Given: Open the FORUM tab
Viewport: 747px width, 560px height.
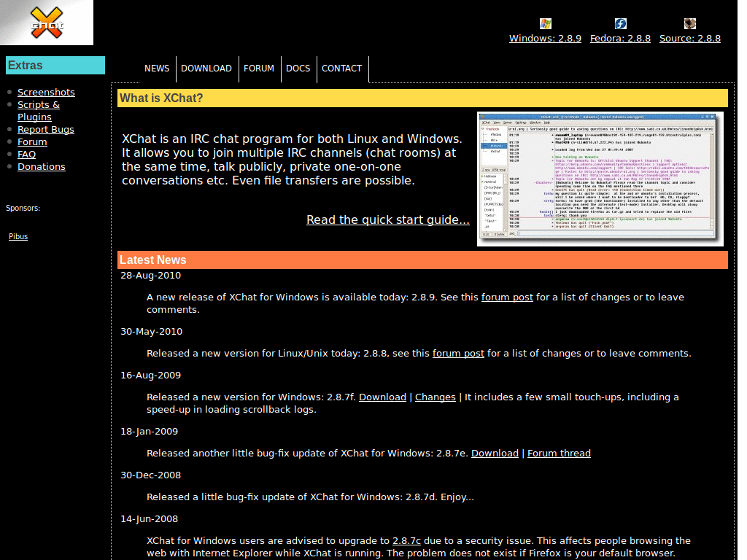Looking at the screenshot, I should pos(259,69).
